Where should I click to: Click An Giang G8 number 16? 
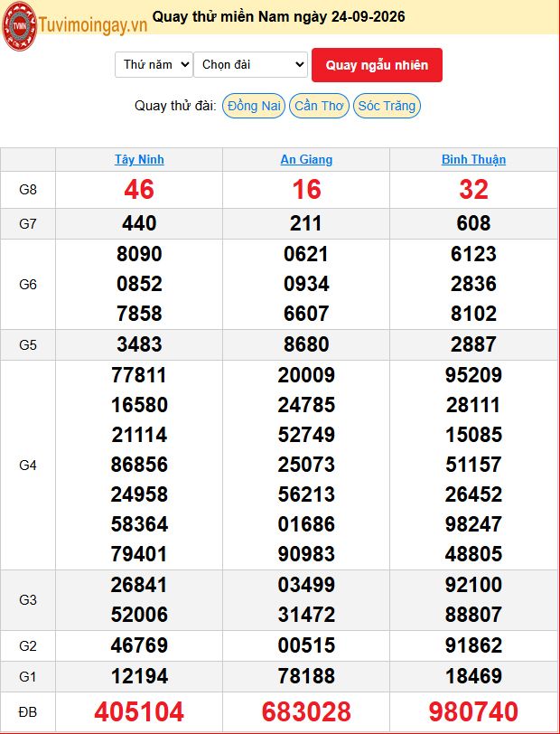point(306,190)
